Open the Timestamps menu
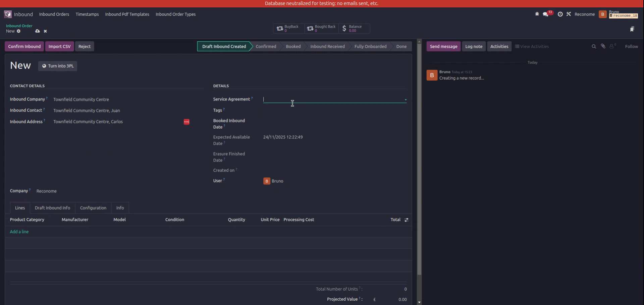 pyautogui.click(x=87, y=14)
